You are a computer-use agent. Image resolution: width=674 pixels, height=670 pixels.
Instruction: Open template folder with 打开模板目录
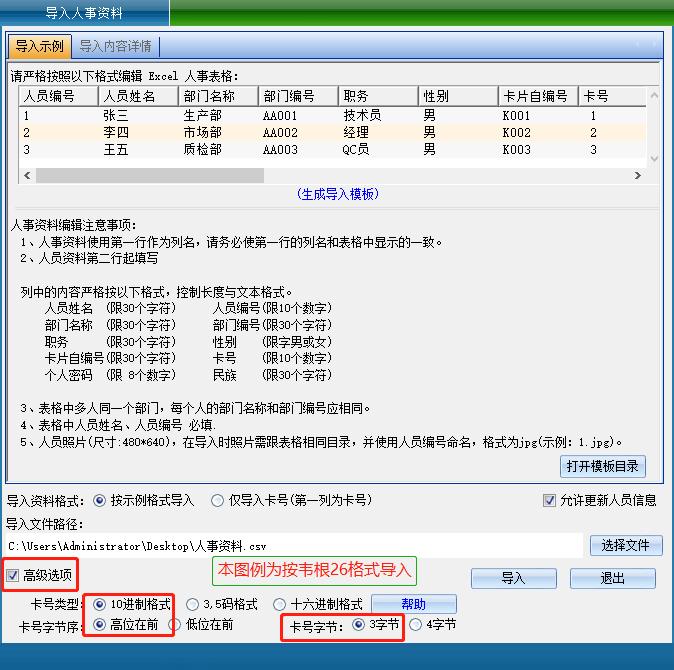(603, 466)
